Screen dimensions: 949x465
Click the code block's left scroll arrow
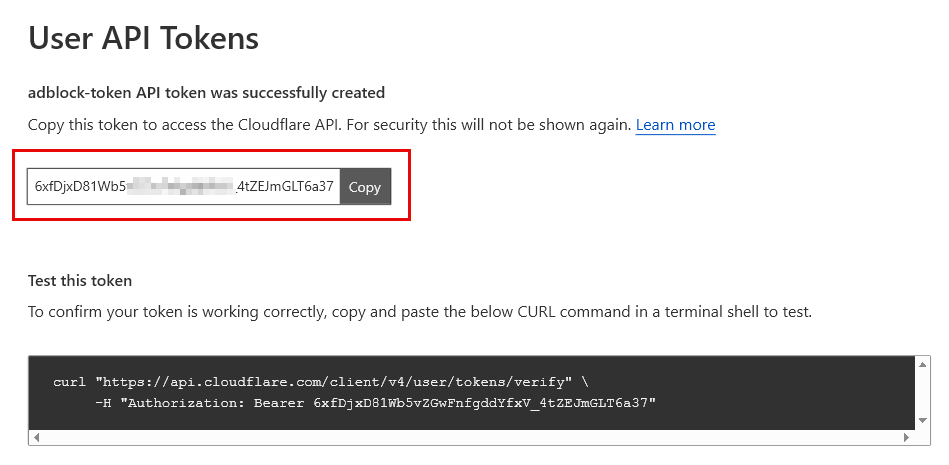(x=37, y=437)
